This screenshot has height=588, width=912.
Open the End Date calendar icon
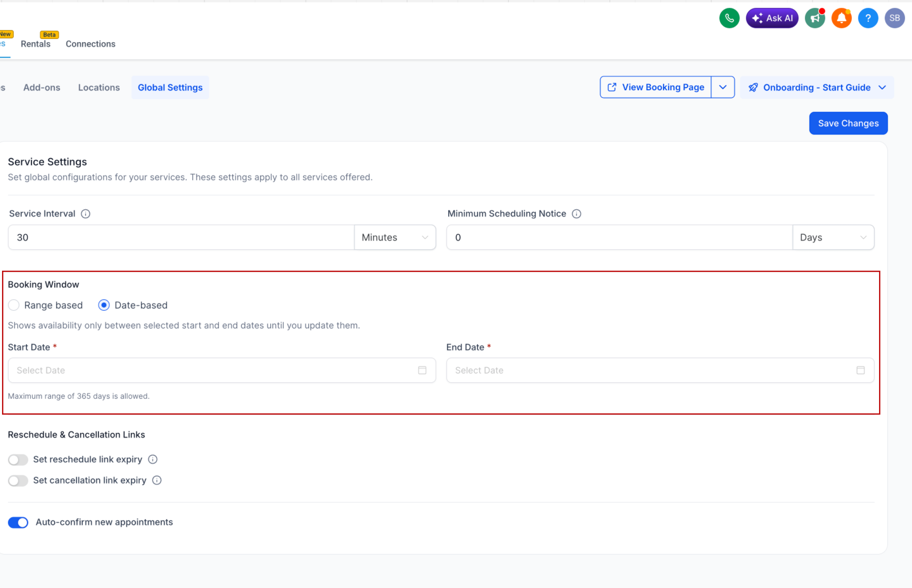pos(860,370)
